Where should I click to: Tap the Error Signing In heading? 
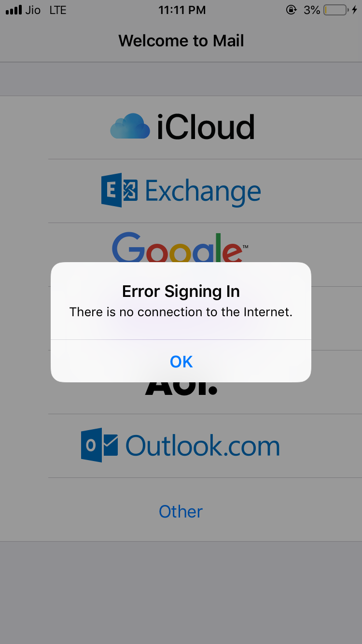tap(181, 291)
